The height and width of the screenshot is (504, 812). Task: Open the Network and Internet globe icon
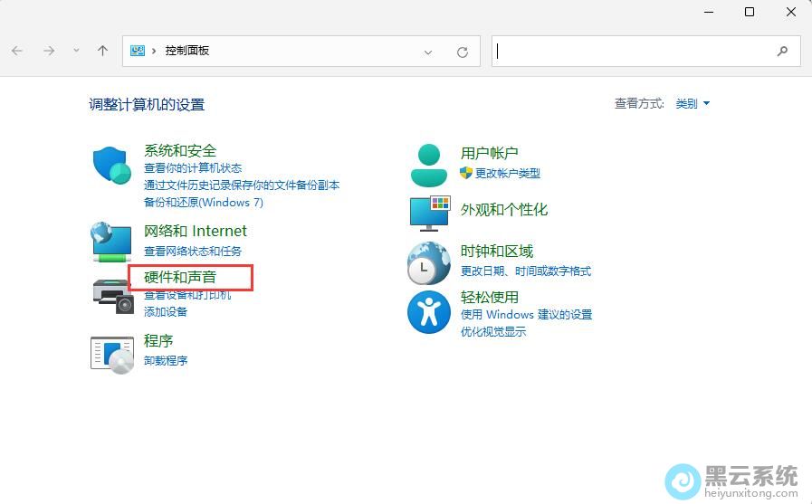coord(112,242)
